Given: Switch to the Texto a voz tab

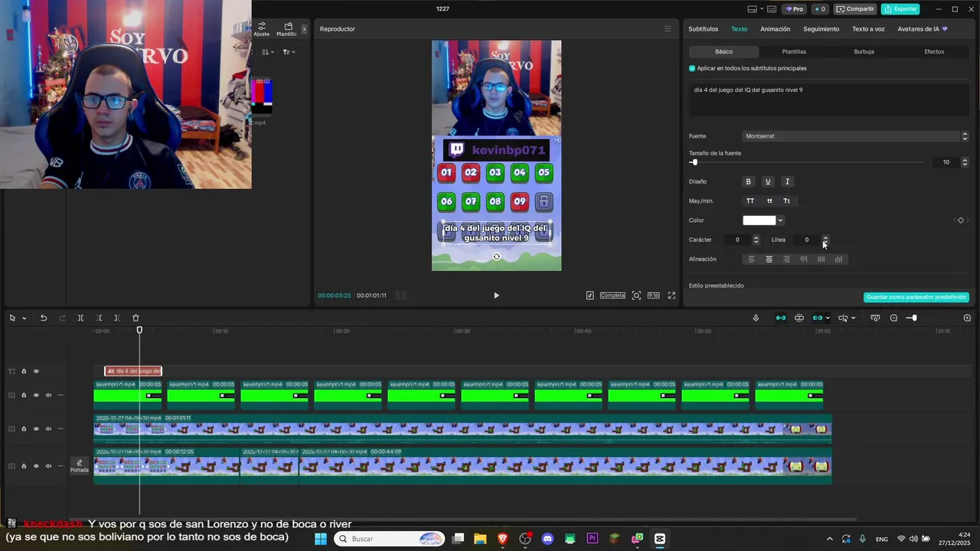Looking at the screenshot, I should (x=868, y=29).
